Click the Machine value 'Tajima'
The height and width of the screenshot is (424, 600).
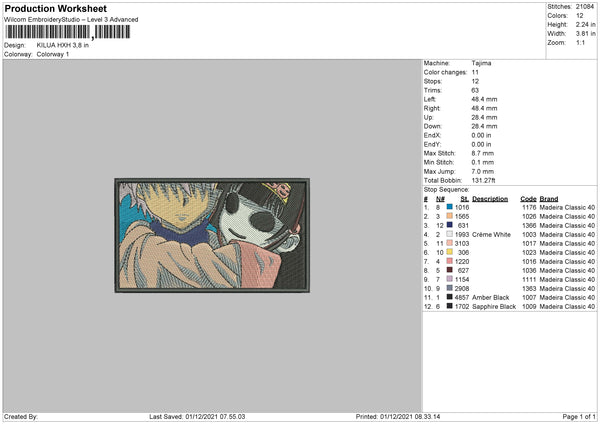click(481, 63)
